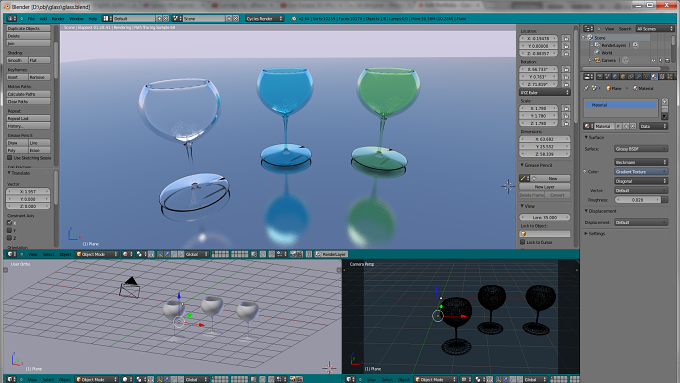Open the Help menu
This screenshot has height=383, width=680.
pyautogui.click(x=93, y=19)
